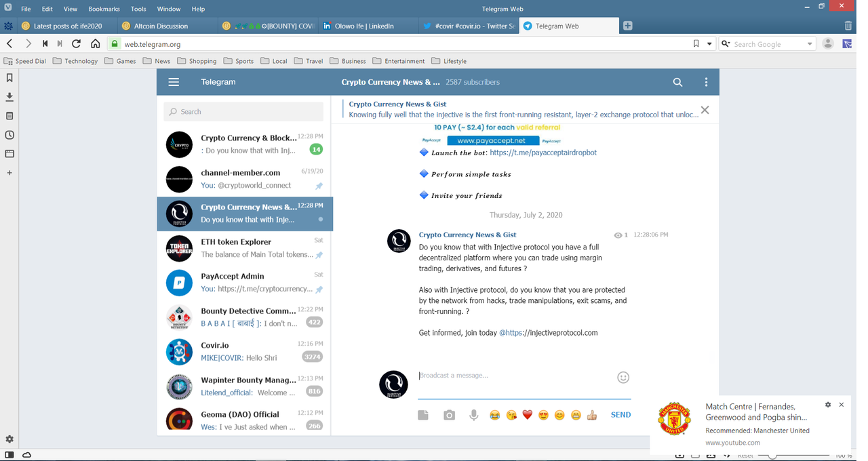Open the channel-member.com chat
Viewport: 868px width, 461px height.
245,179
